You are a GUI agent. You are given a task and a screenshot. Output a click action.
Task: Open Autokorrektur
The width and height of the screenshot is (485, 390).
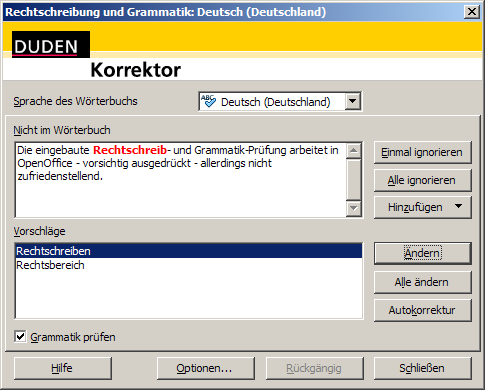point(422,310)
